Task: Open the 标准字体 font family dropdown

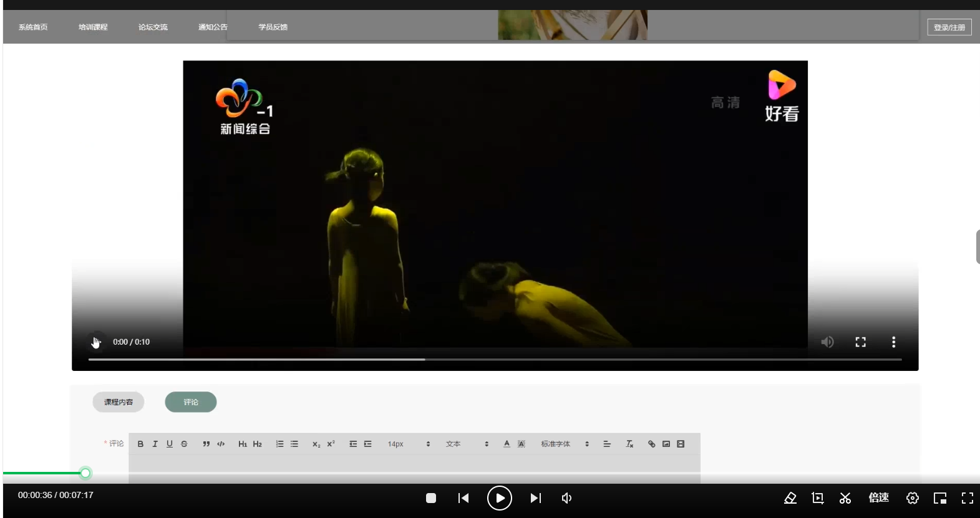Action: tap(565, 444)
